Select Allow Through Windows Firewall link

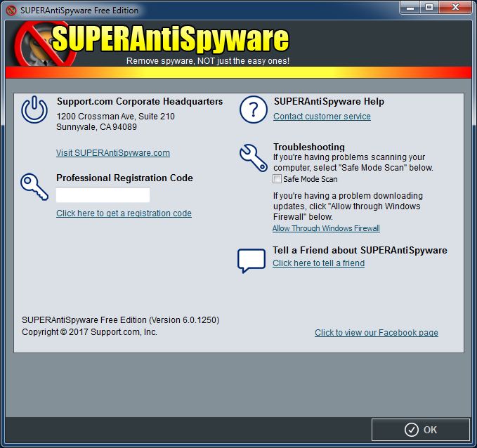[x=326, y=228]
